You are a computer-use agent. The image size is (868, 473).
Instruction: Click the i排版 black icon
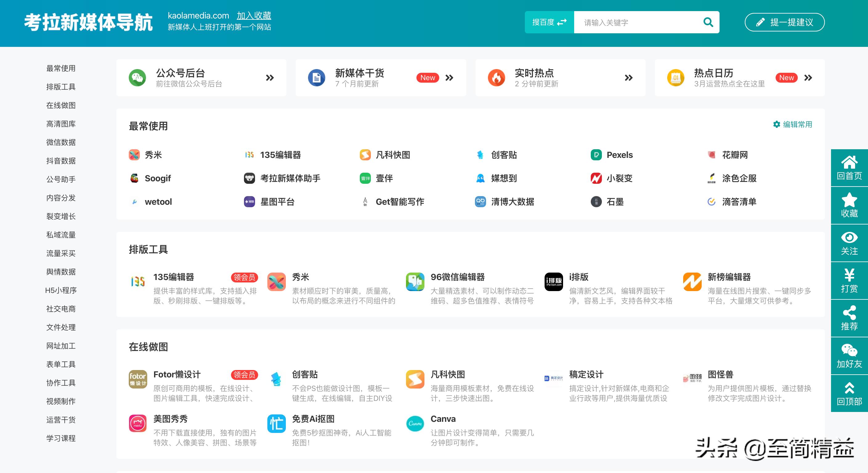point(554,282)
